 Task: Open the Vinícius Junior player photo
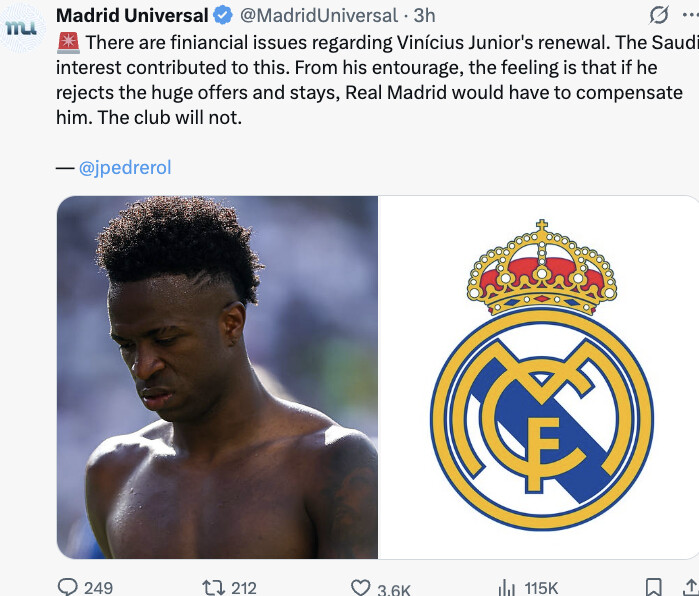[x=217, y=377]
